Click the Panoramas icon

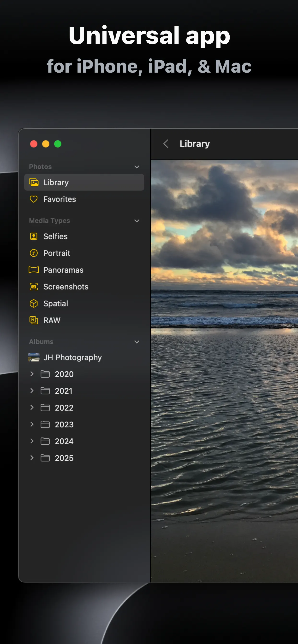(34, 270)
